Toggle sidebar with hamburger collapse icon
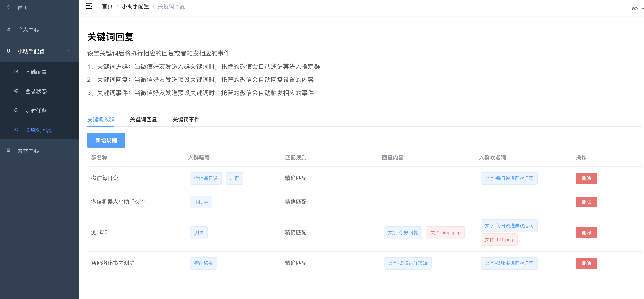This screenshot has width=644, height=299. point(89,6)
